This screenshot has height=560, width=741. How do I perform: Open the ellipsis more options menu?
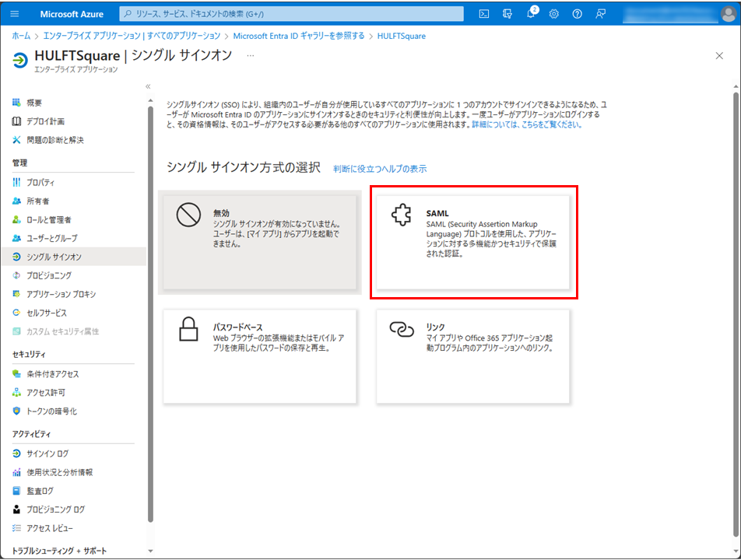(250, 56)
